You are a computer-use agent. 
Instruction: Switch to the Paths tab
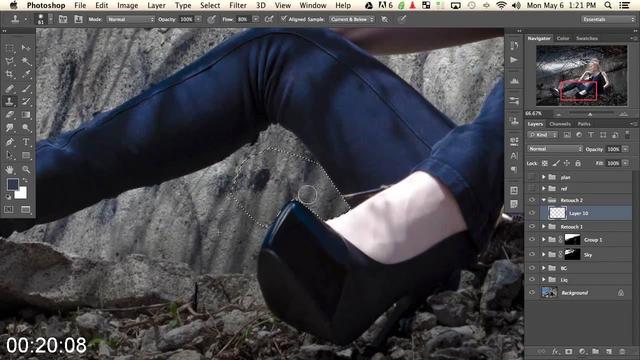point(584,124)
